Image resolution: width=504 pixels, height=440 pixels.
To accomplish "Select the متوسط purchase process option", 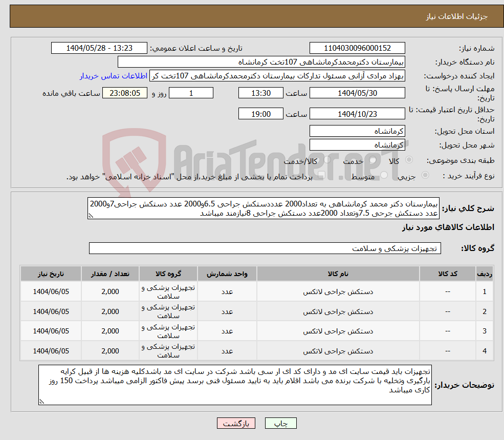I will click(384, 175).
